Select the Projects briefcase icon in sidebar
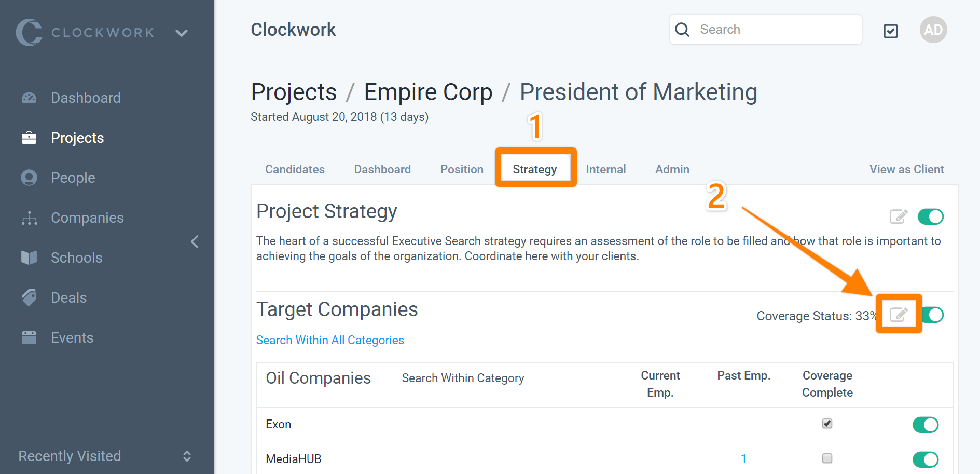980x474 pixels. click(29, 137)
